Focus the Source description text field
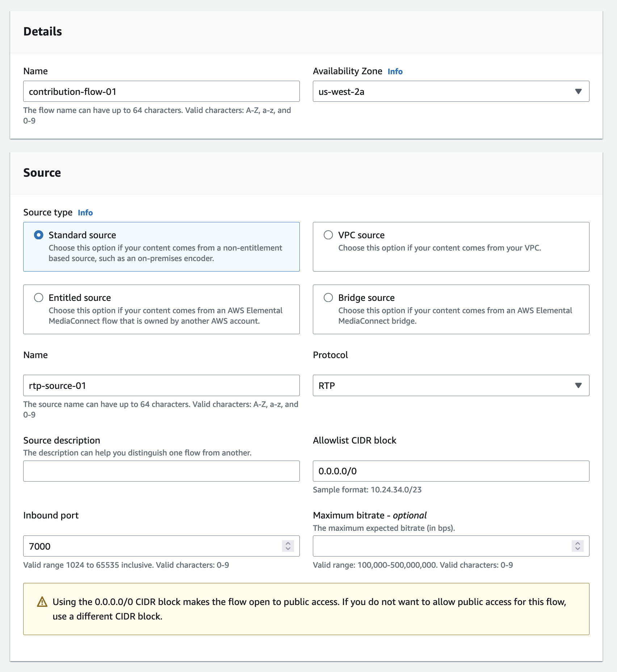The image size is (617, 672). (161, 471)
